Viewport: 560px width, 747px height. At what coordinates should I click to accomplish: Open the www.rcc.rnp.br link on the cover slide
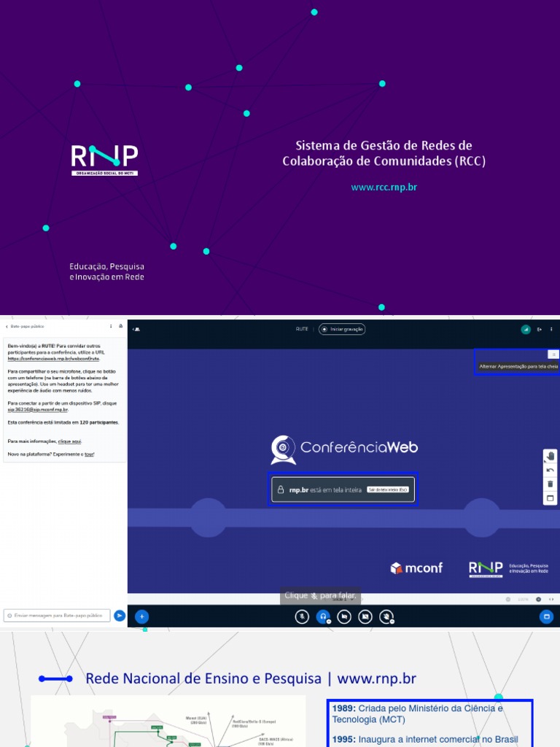(384, 187)
